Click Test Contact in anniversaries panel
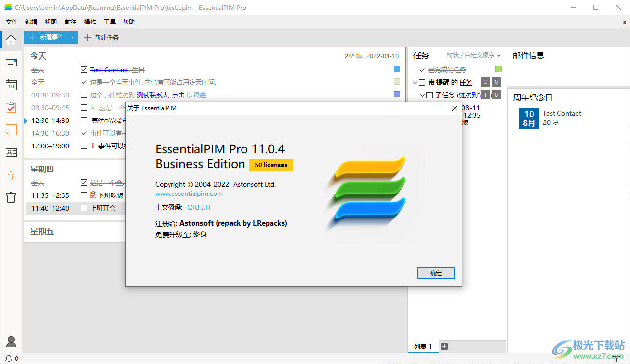 (x=562, y=113)
